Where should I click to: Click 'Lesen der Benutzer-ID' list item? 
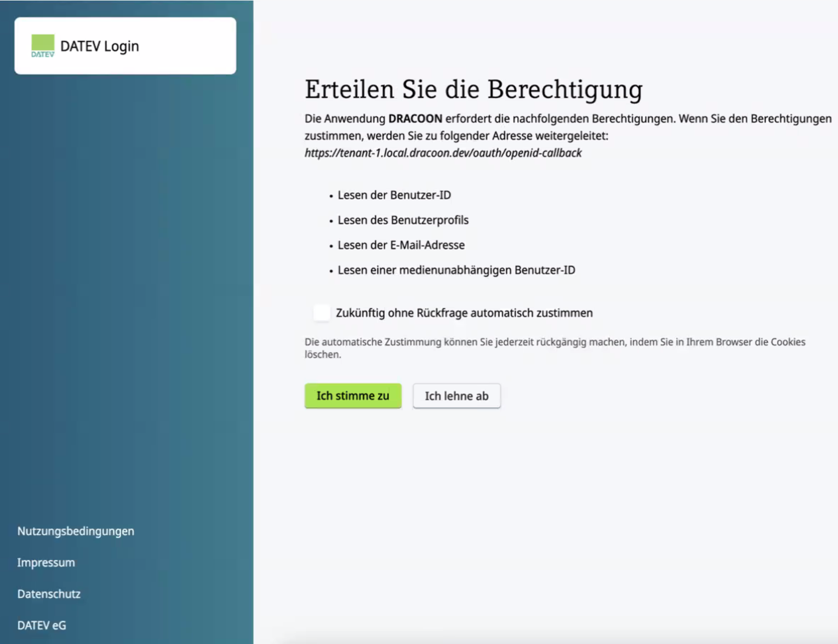point(394,195)
